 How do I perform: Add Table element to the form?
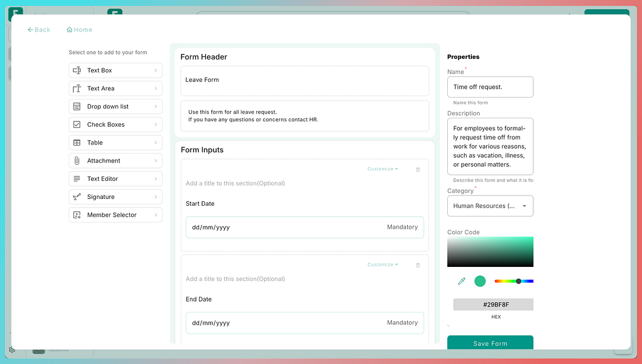[115, 143]
